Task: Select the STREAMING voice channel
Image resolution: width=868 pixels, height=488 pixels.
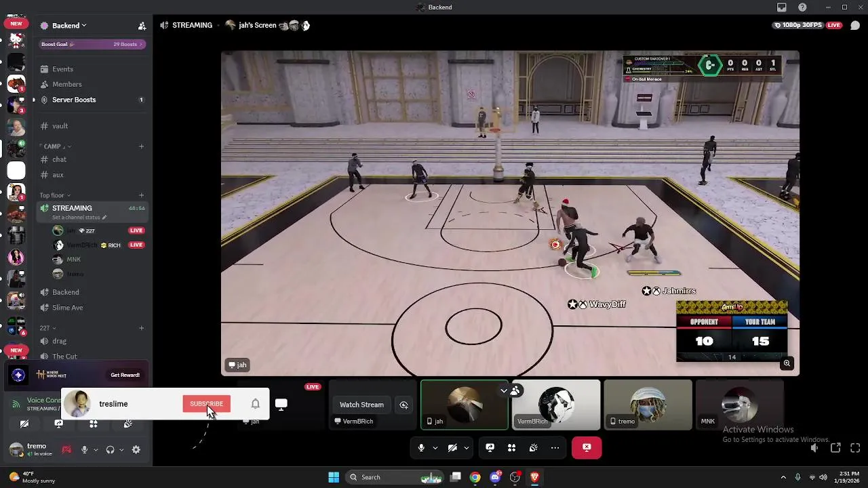Action: pos(93,208)
